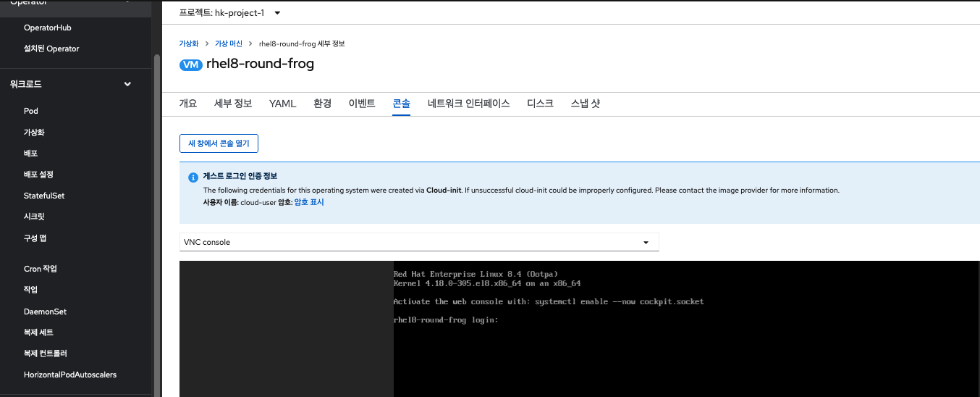Open 시크릿 in the sidebar

point(34,217)
